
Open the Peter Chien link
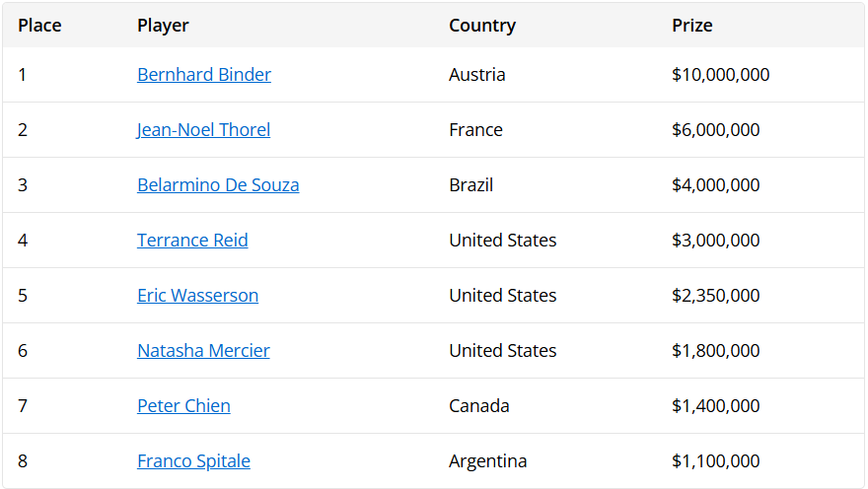(183, 406)
